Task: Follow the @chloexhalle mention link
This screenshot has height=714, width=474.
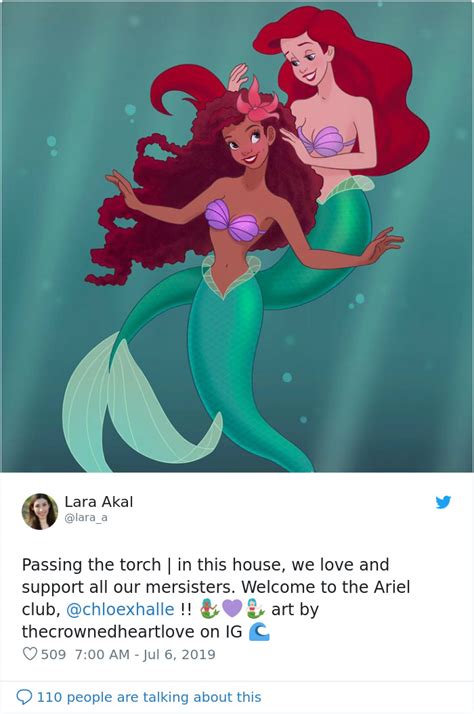Action: [120, 609]
